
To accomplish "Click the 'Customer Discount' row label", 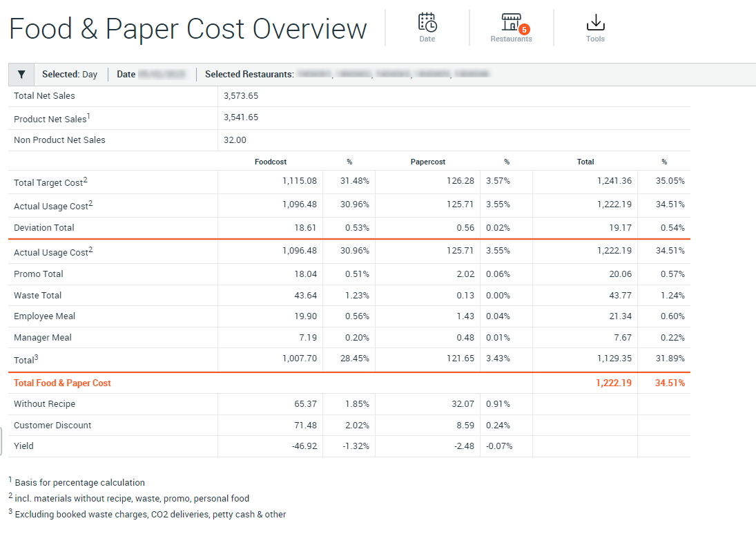I will (x=52, y=425).
